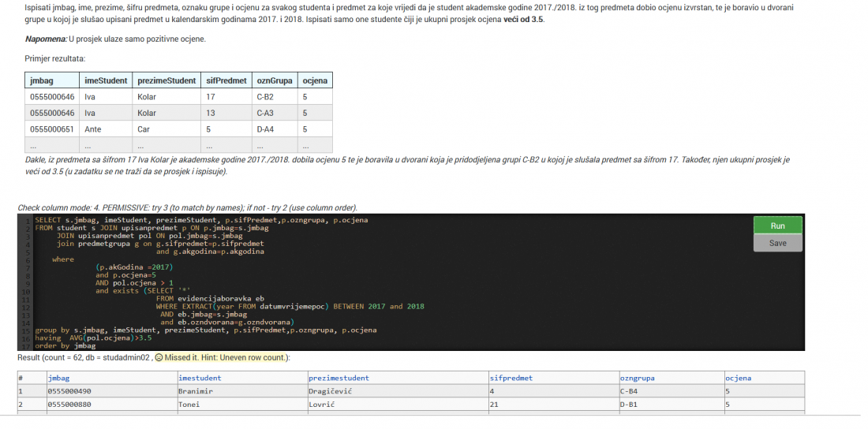
Task: Click the 'Primjer rezultata:' label
Action: tap(55, 58)
